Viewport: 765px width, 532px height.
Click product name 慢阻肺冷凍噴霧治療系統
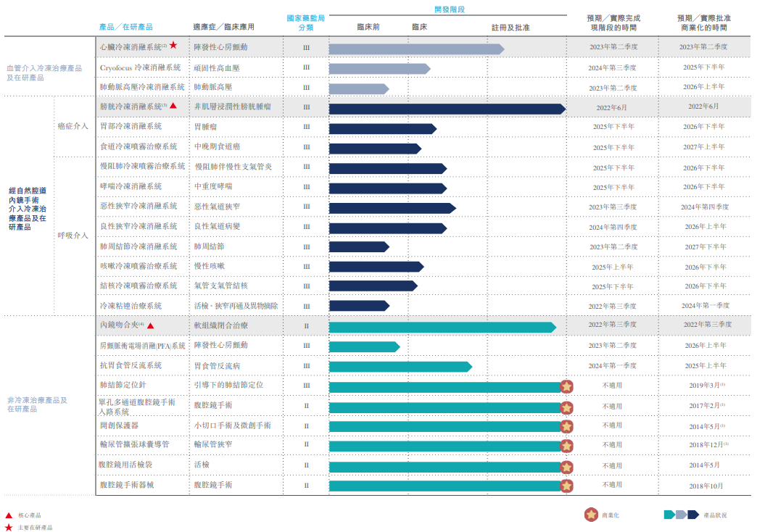(142, 166)
